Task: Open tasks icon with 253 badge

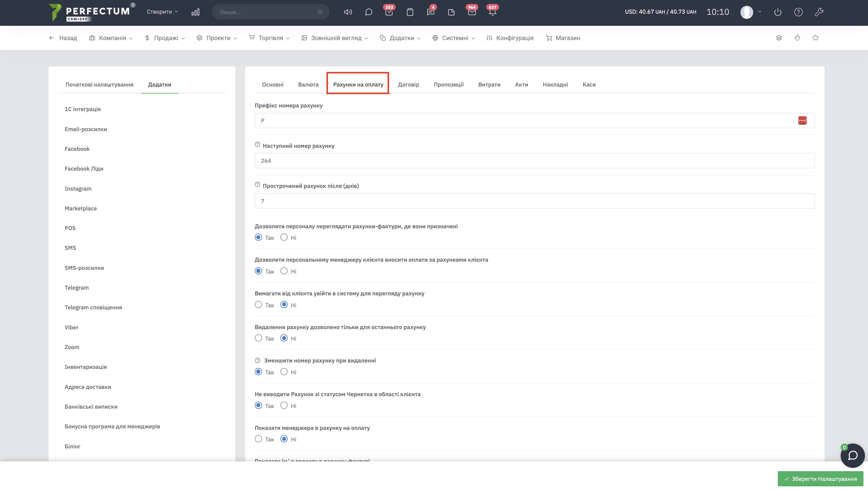Action: pos(389,12)
